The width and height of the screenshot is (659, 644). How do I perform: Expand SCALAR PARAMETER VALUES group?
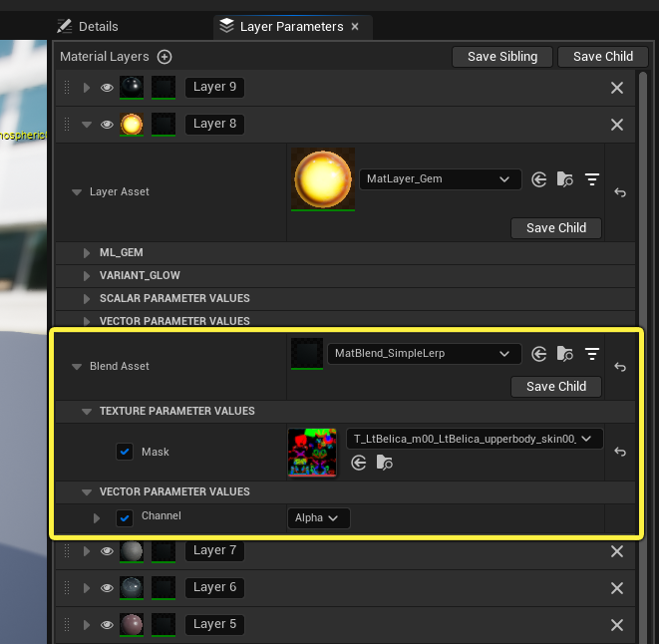click(87, 298)
